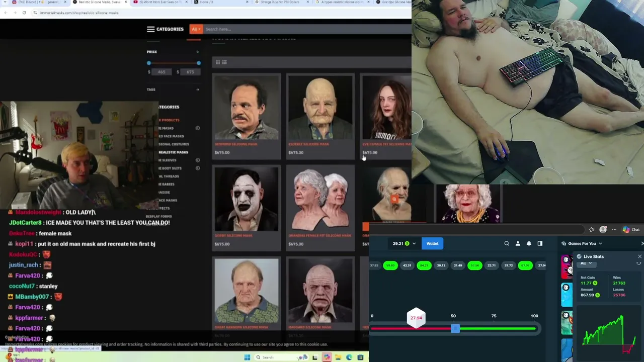Switch to 'Strange Buys for 750 Dollars' tab

tap(281, 2)
